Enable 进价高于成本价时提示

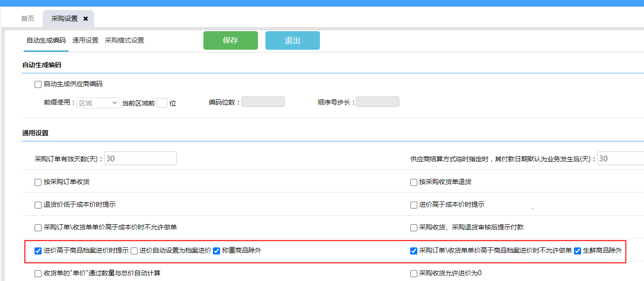tap(414, 205)
